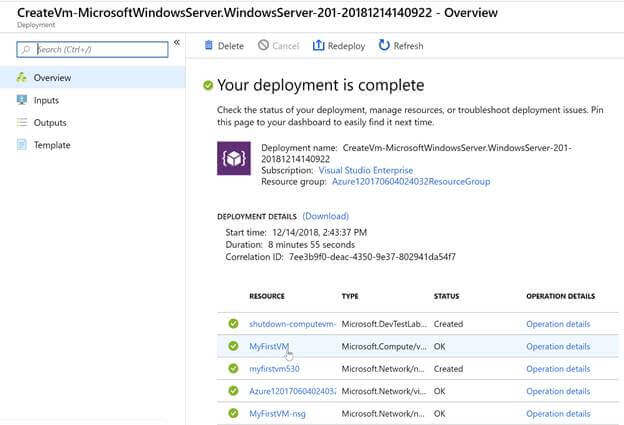
Task: Click Created status in myfirstvm530 row
Action: (448, 369)
